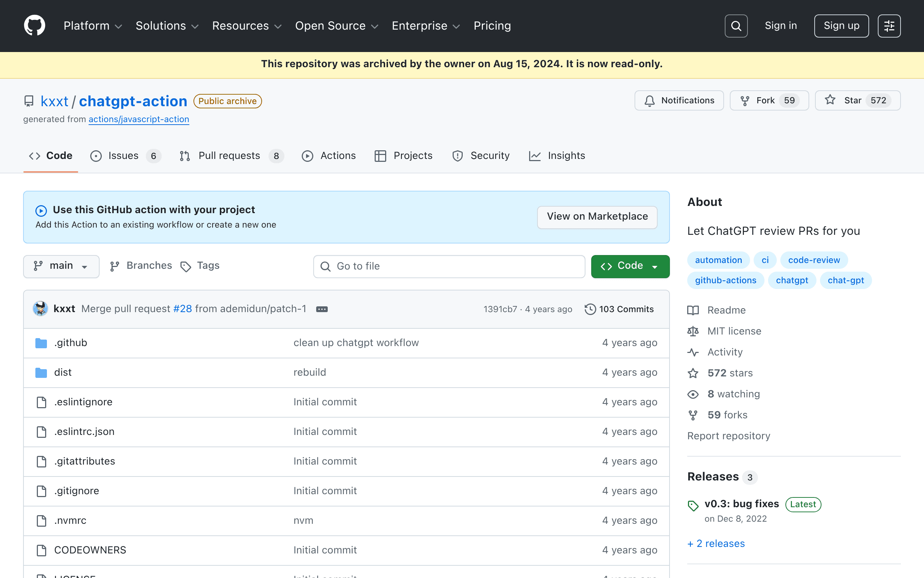Screen dimensions: 924x578
Task: Click the bell Notifications button
Action: 679,100
